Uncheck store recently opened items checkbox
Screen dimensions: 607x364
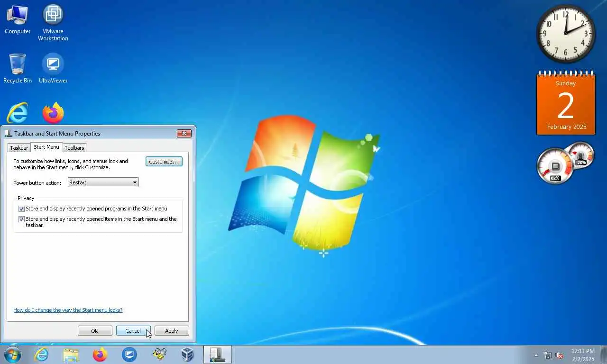pyautogui.click(x=21, y=219)
